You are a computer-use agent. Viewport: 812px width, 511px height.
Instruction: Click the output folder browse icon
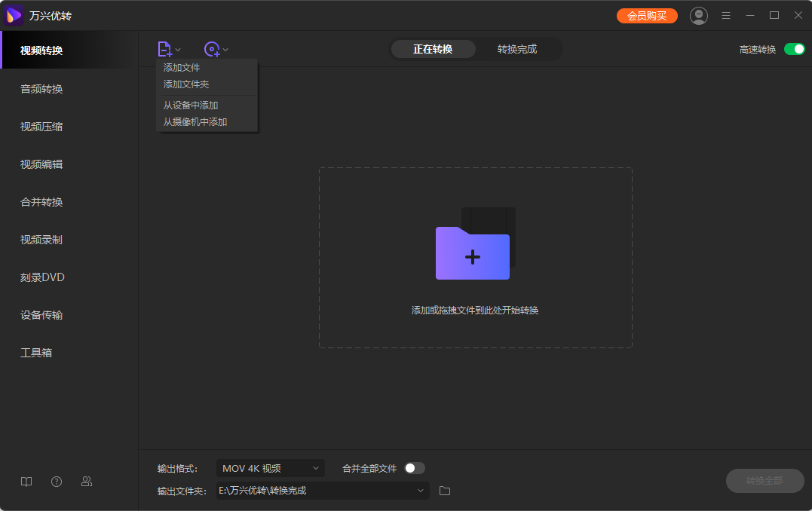[444, 490]
